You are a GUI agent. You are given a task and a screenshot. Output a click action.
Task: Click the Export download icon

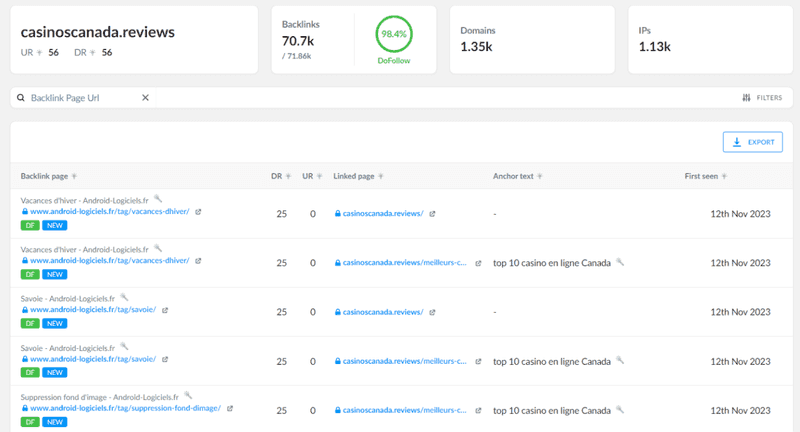point(737,142)
